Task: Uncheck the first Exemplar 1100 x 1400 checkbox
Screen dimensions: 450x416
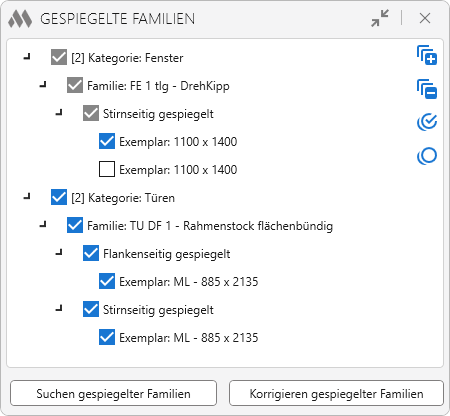Action: (107, 141)
